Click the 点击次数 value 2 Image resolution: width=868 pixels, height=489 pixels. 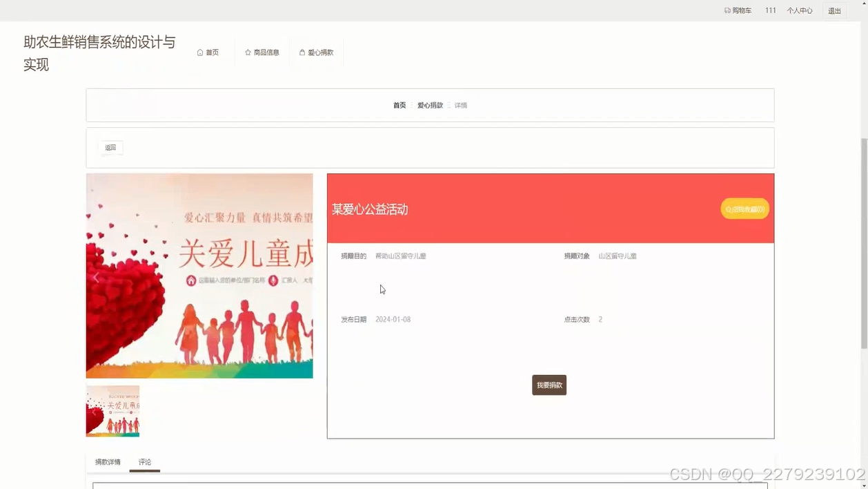600,320
